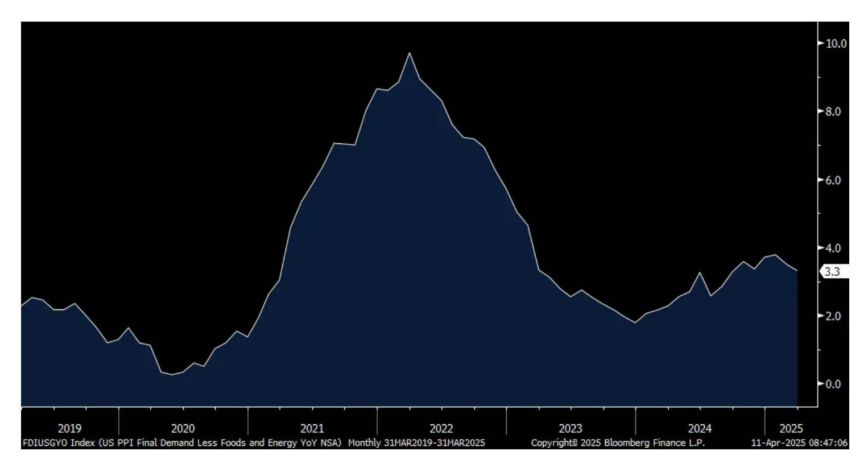Click the Bloomberg Finance L.P. copyright notice
The image size is (868, 463).
[618, 443]
